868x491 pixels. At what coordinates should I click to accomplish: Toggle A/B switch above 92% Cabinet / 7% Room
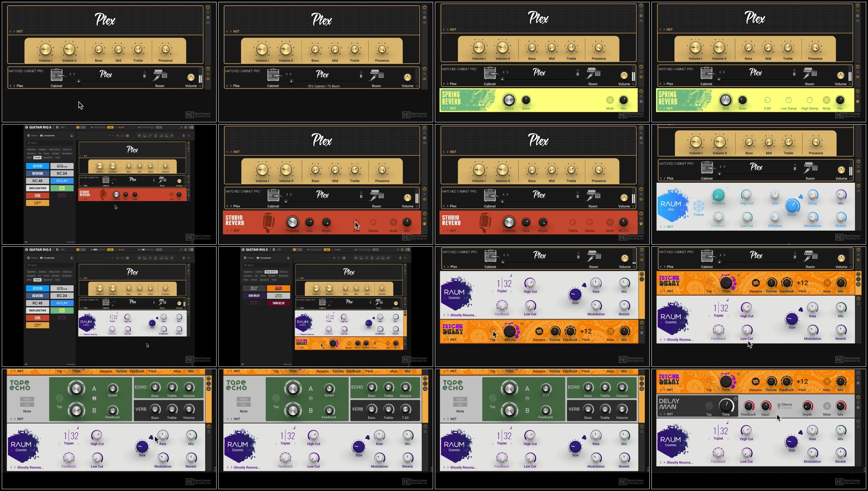point(361,74)
